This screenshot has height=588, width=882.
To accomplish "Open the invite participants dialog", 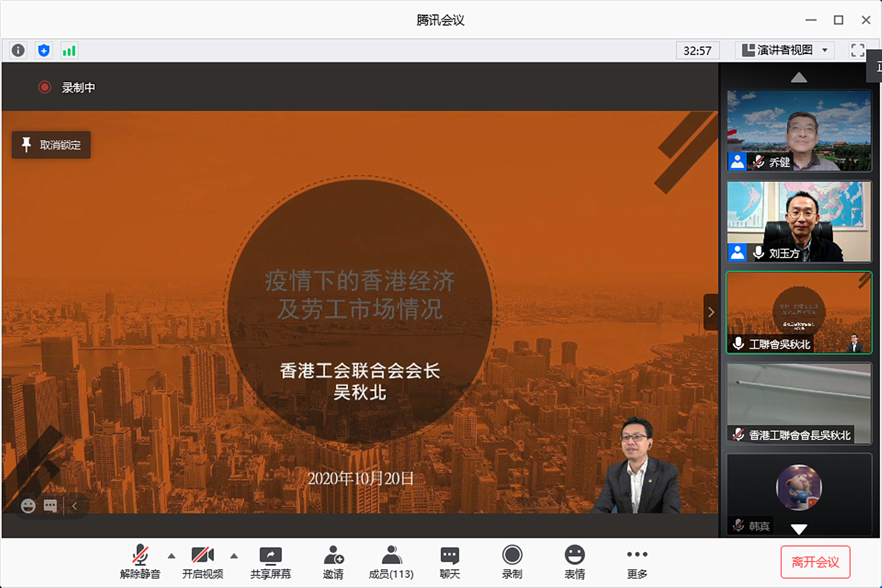I will coord(333,561).
